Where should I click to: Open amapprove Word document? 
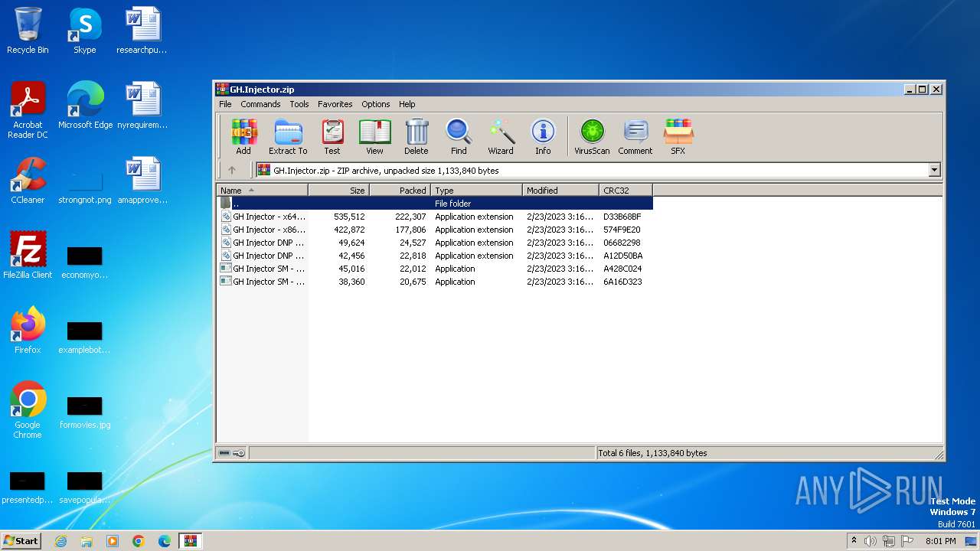(142, 181)
